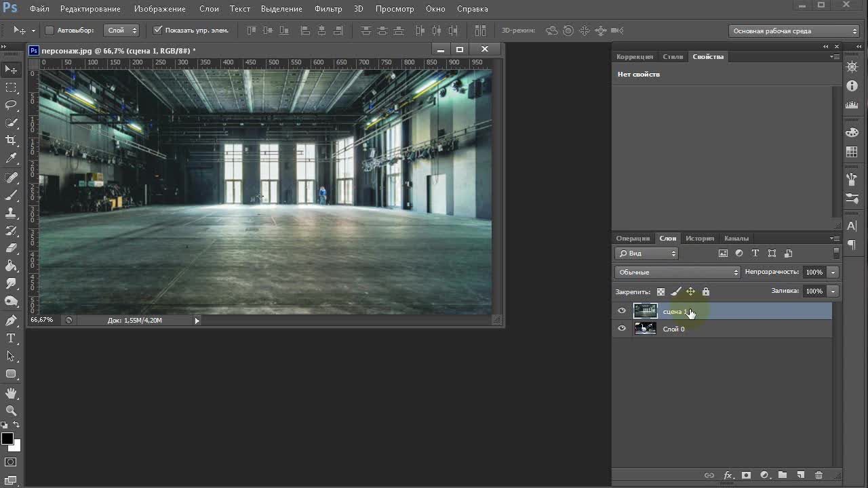The height and width of the screenshot is (488, 868).
Task: Click the link layers icon
Action: [x=709, y=476]
